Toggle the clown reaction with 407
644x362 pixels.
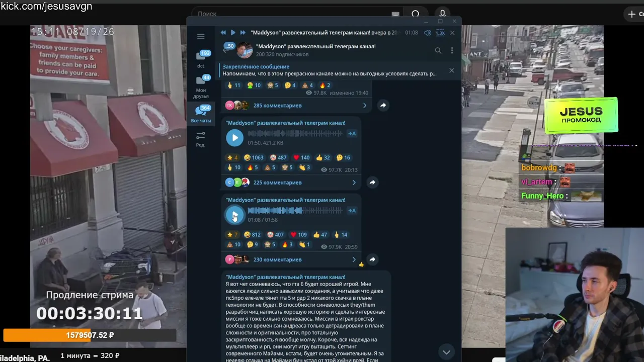point(276,234)
